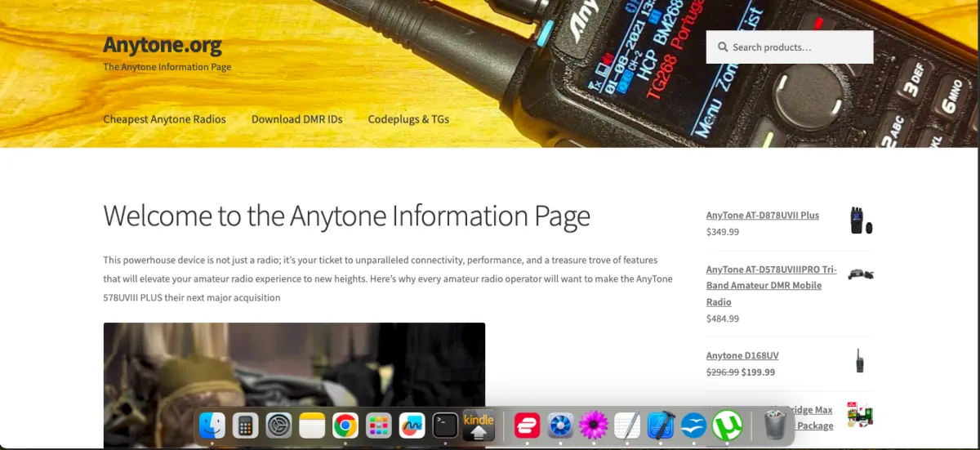Image resolution: width=980 pixels, height=450 pixels.
Task: Open AnyTone AT-D878UVII Plus product link
Action: tap(763, 216)
